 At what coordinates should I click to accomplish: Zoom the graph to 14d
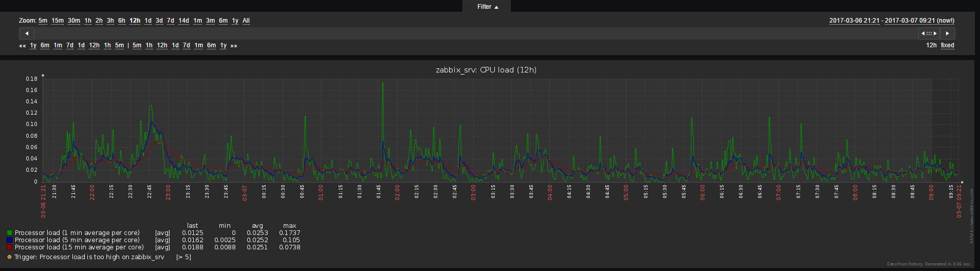183,21
